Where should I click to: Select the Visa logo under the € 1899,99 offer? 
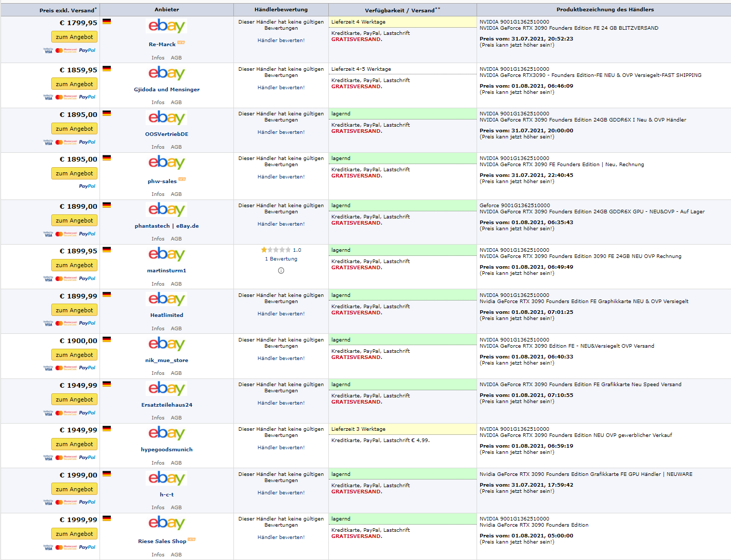pos(48,323)
